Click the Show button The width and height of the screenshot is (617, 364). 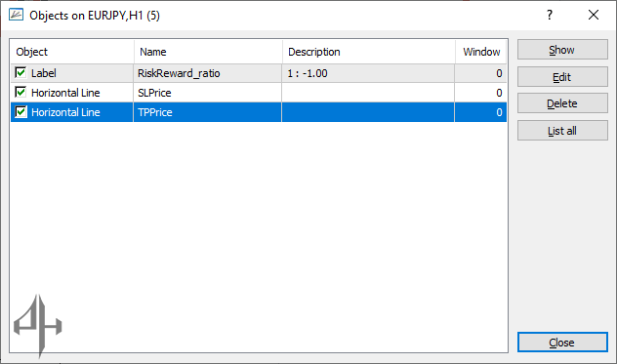click(562, 50)
